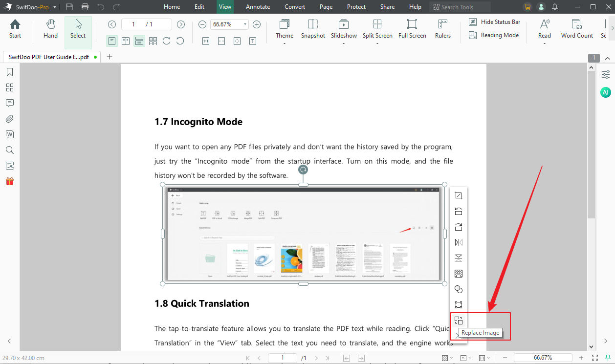The height and width of the screenshot is (364, 615).
Task: Click the Crop image icon in floating toolbar
Action: pyautogui.click(x=458, y=195)
